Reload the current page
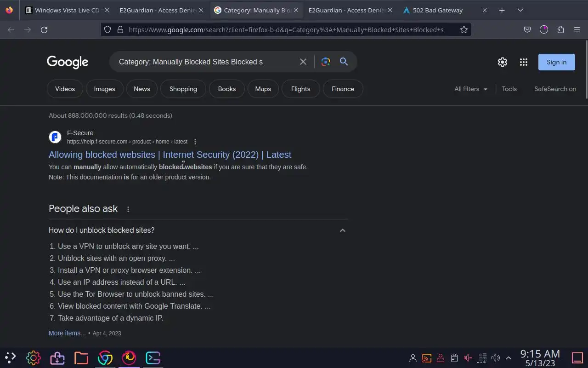The image size is (588, 368). point(44,29)
